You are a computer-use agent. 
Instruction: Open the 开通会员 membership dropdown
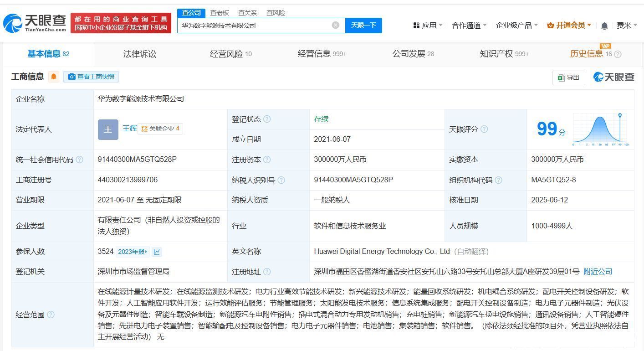[569, 26]
